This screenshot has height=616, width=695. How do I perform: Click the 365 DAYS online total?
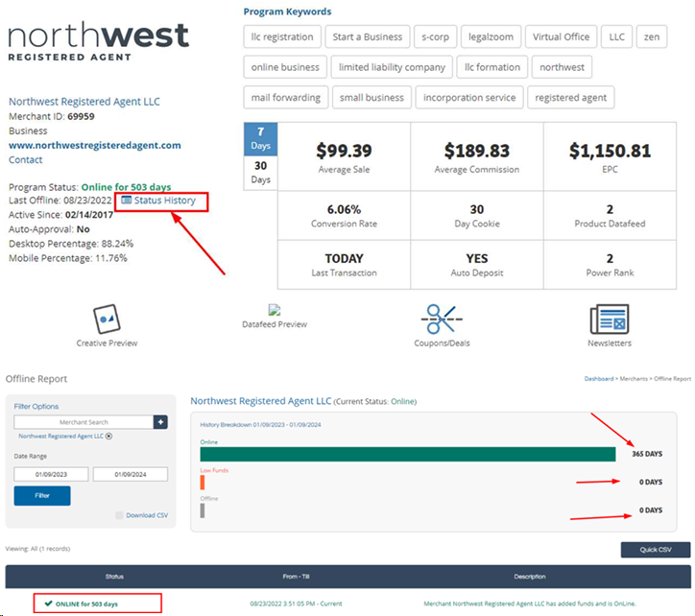647,454
